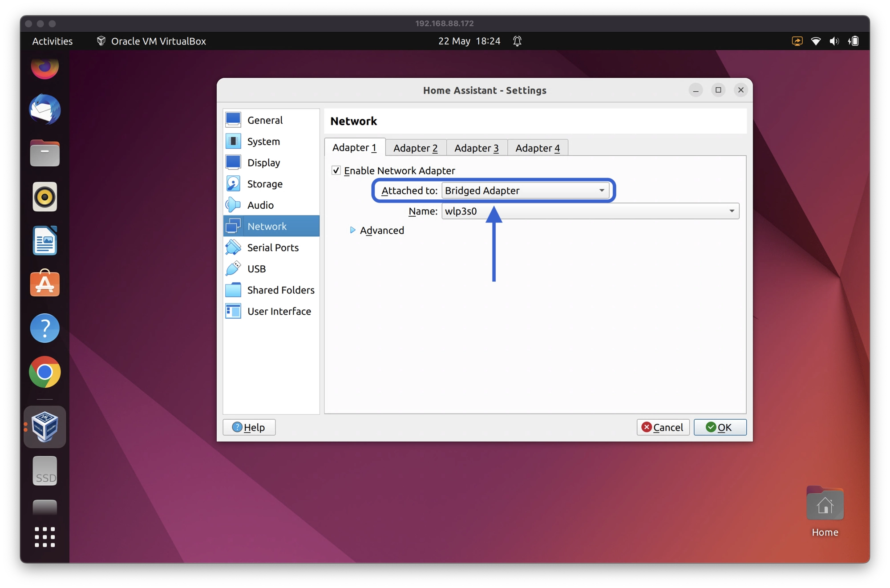Click the Network category icon
890x588 pixels.
point(233,226)
